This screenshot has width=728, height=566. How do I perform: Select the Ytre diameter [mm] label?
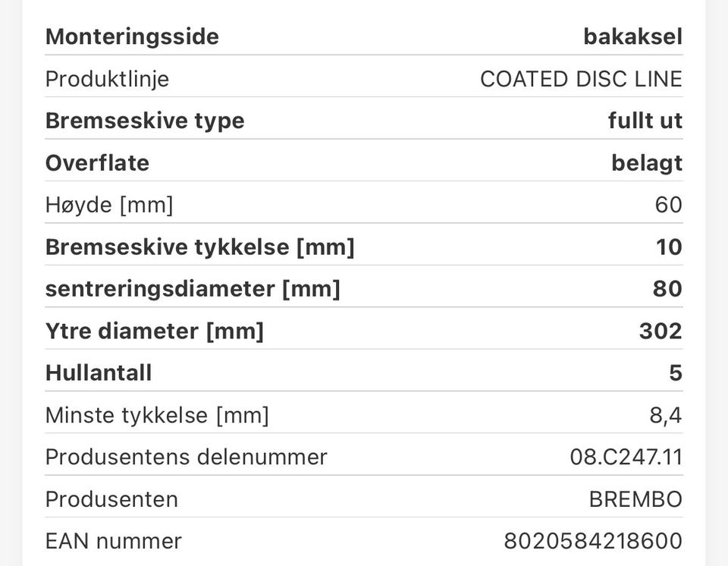(x=155, y=332)
